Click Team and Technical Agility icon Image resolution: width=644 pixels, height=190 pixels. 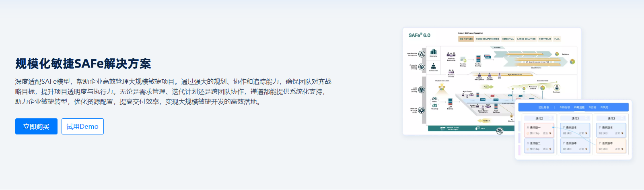click(x=422, y=110)
